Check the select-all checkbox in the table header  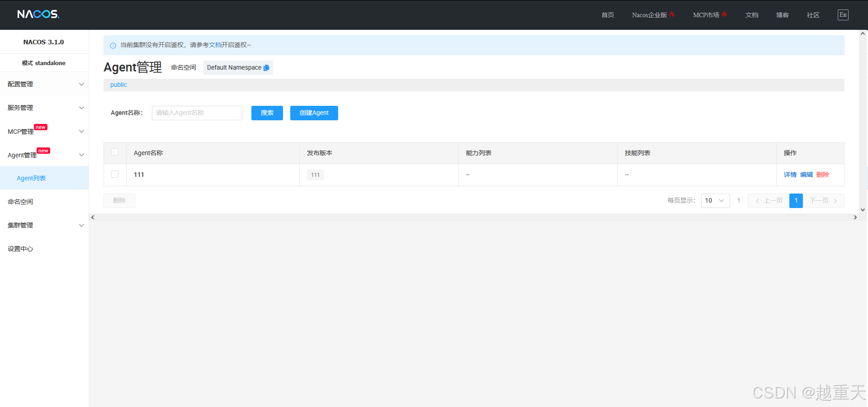pyautogui.click(x=115, y=152)
